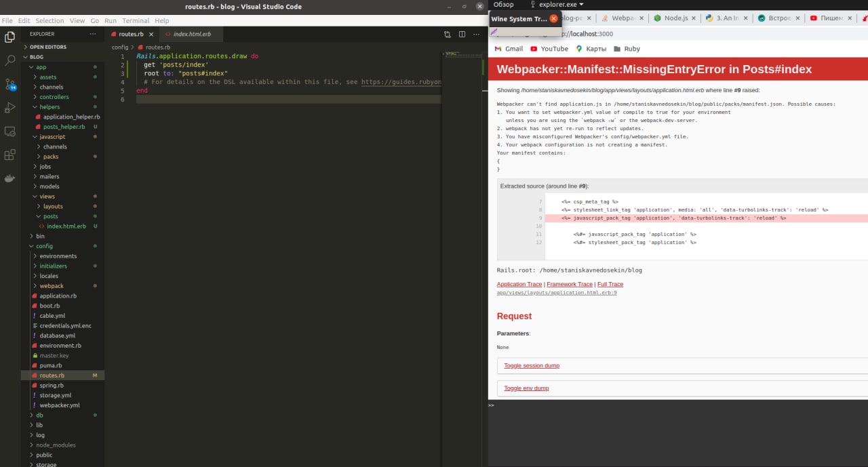Open index.html.erb in posts folder
The width and height of the screenshot is (868, 467).
pos(66,226)
